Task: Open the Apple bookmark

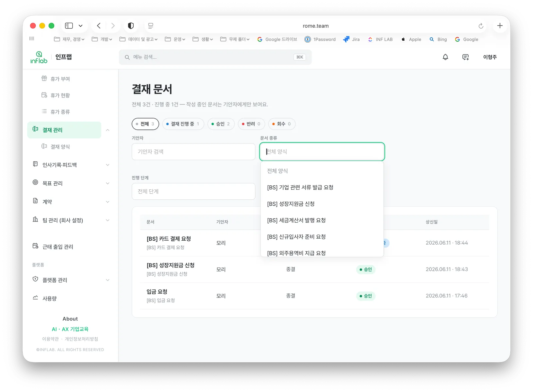Action: (x=411, y=39)
